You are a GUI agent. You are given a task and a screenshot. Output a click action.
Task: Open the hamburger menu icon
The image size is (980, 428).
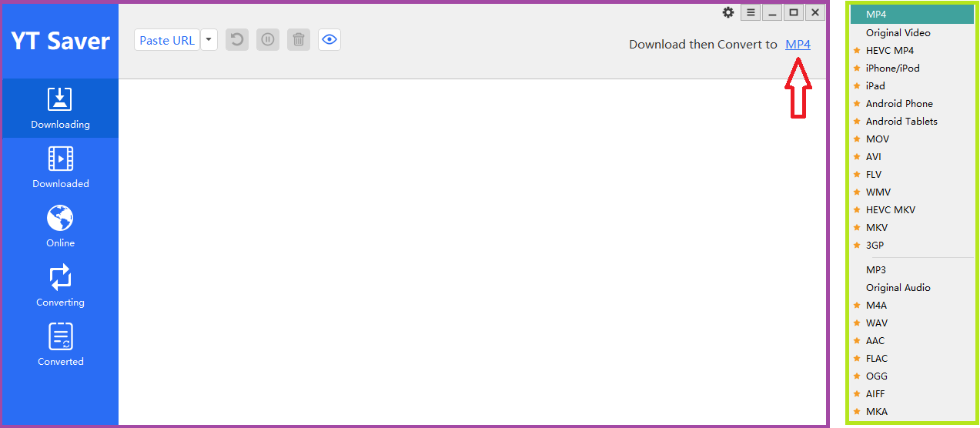[x=751, y=12]
